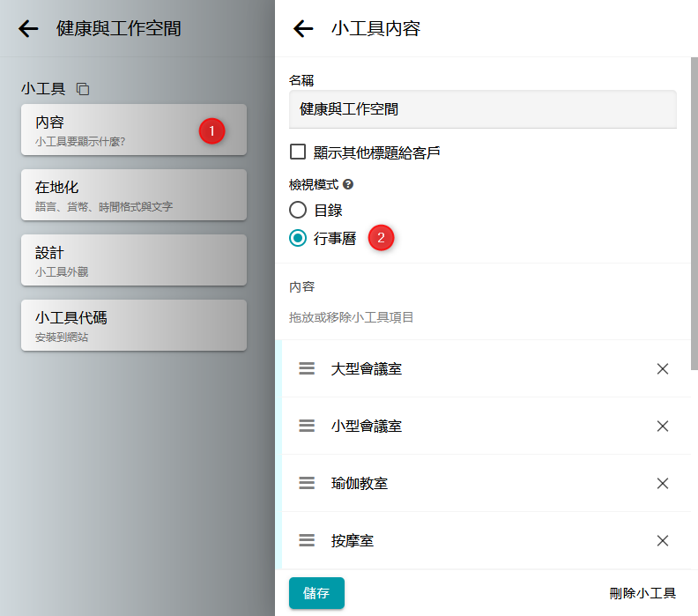This screenshot has width=698, height=616.
Task: Open the 在地化 settings section
Action: (x=133, y=196)
